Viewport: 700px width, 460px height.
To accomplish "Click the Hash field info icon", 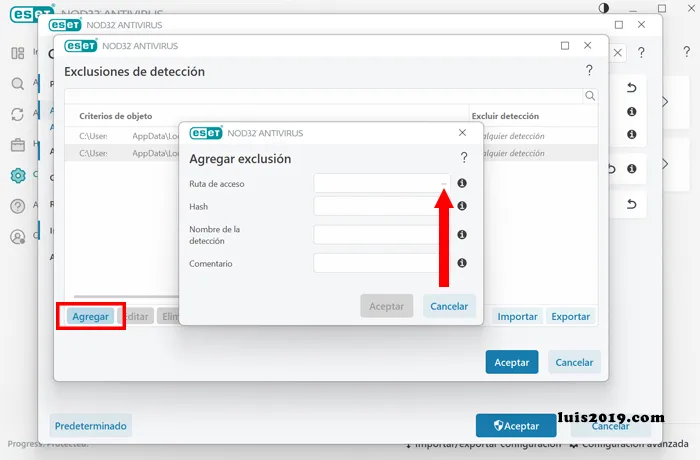I will tap(462, 206).
